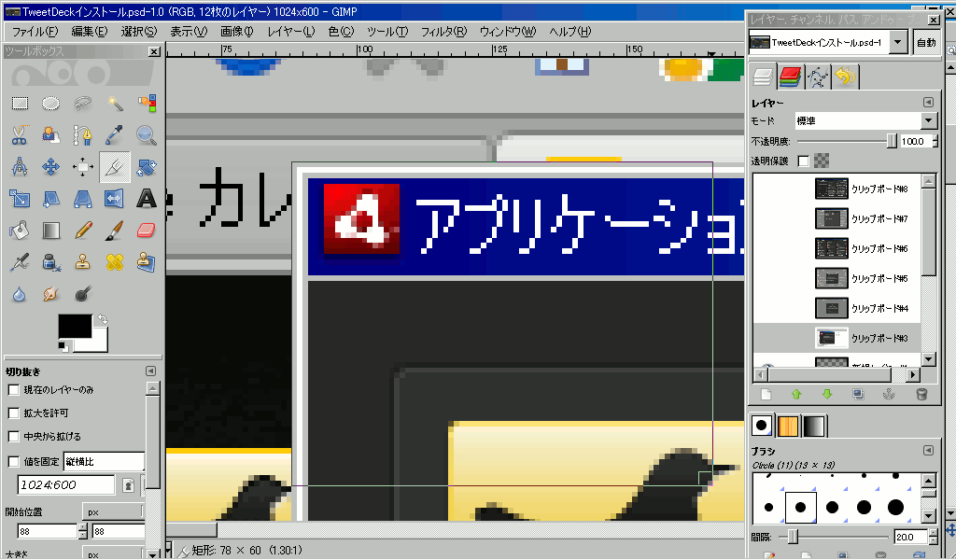The image size is (956, 560).
Task: Raise the layer with the green up arrow
Action: point(796,394)
